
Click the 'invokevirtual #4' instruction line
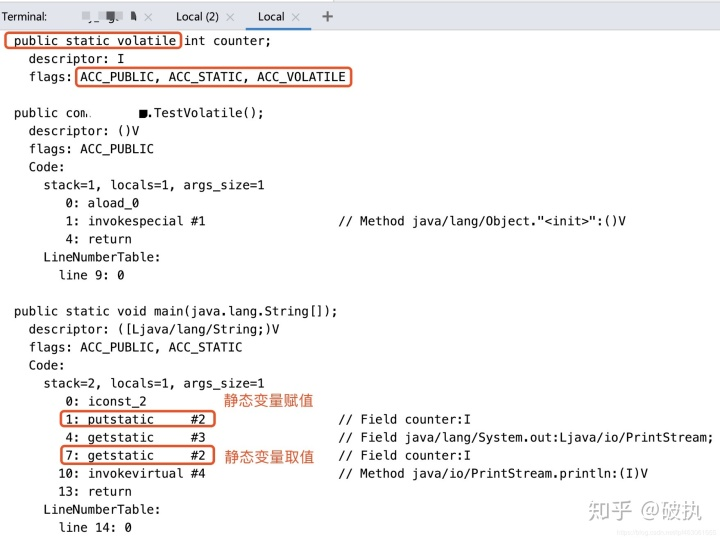coord(132,473)
